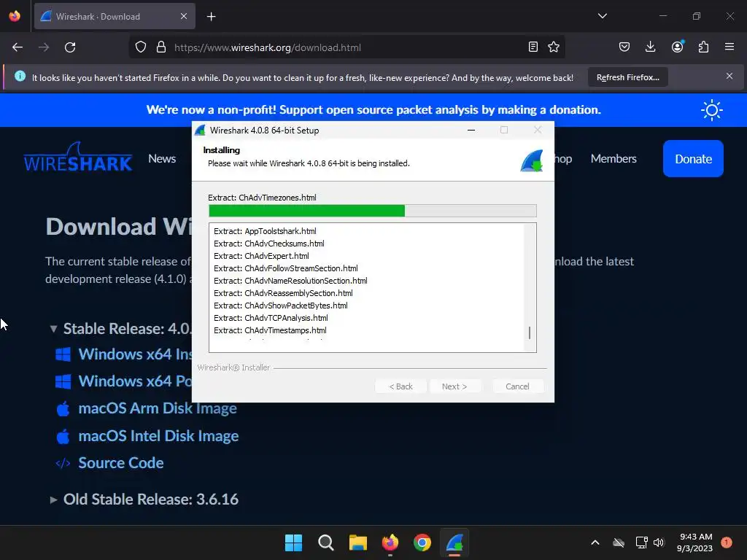The width and height of the screenshot is (747, 560).
Task: Select log line ChAdvTimestamps.html
Action: [x=270, y=330]
